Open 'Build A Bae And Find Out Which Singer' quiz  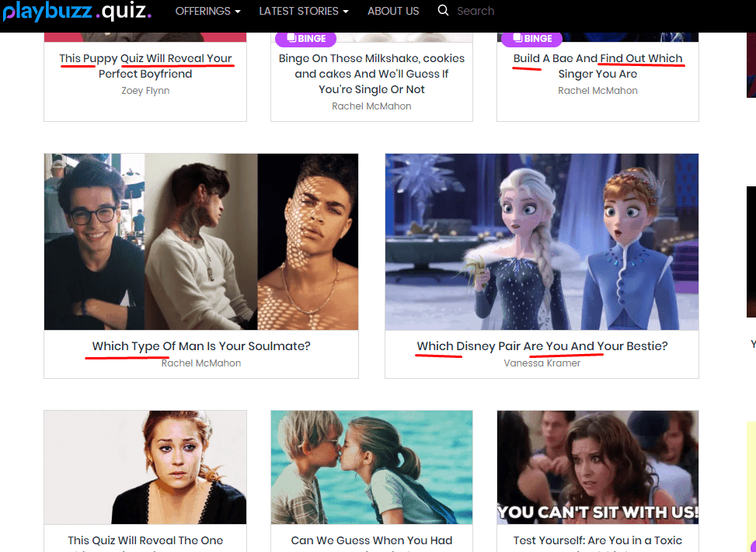(x=597, y=66)
